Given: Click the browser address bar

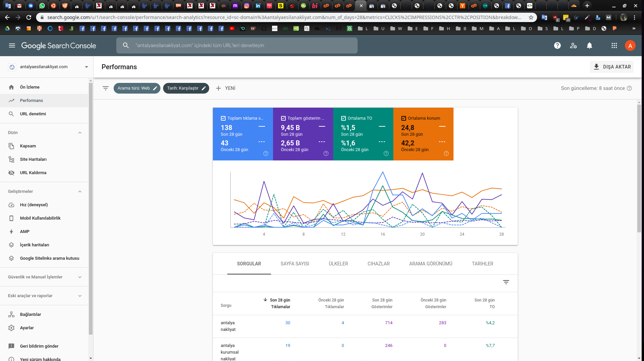Looking at the screenshot, I should [284, 17].
